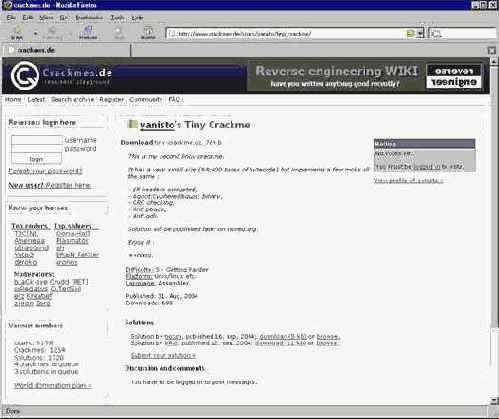
Task: Open the Submit your solution link
Action: [x=163, y=356]
